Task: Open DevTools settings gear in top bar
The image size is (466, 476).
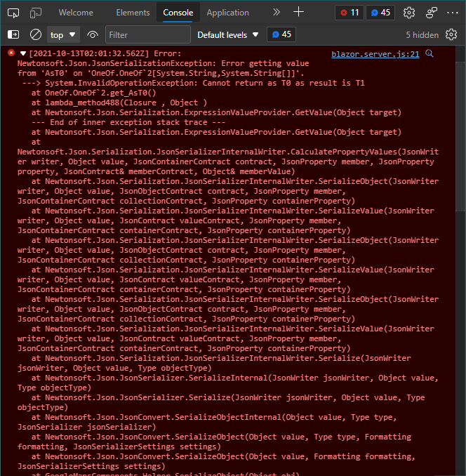Action: click(x=409, y=13)
